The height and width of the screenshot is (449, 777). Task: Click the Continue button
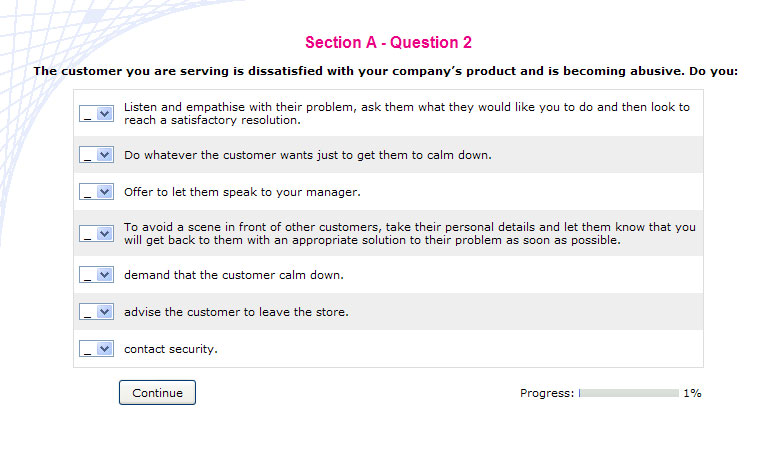[x=157, y=393]
